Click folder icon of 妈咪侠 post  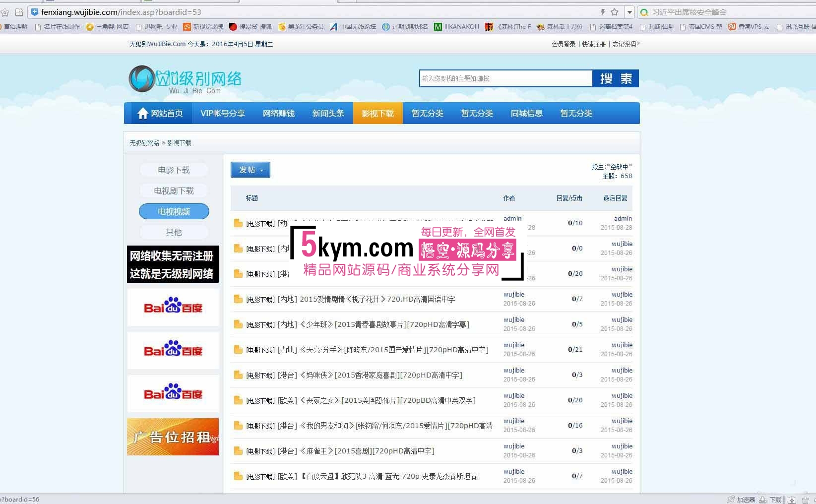tap(238, 375)
